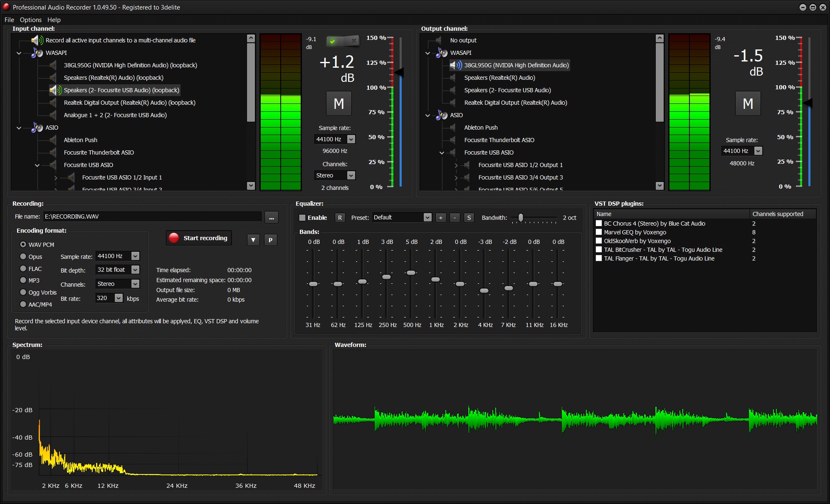
Task: Select the FLAC encoding format
Action: (23, 269)
